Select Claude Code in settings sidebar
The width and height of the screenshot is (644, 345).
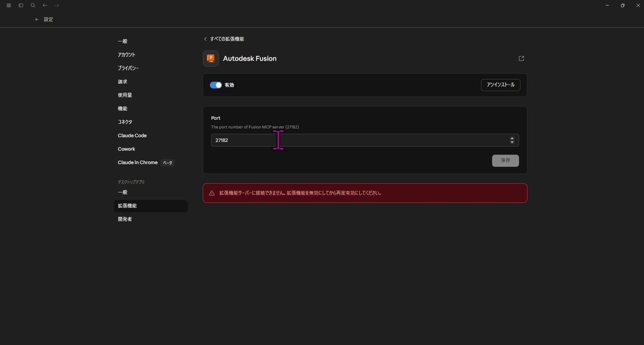pos(132,135)
